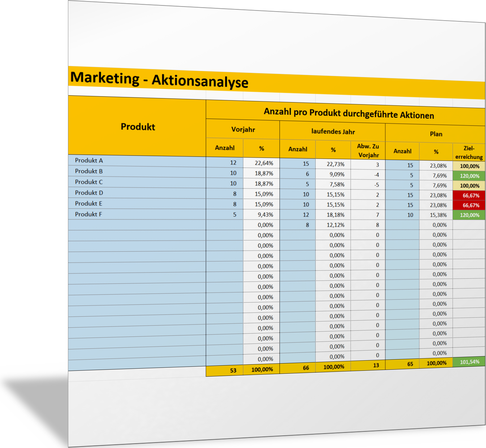Click the green 120,00% cell for Produkt B
The image size is (486, 448).
coord(469,176)
